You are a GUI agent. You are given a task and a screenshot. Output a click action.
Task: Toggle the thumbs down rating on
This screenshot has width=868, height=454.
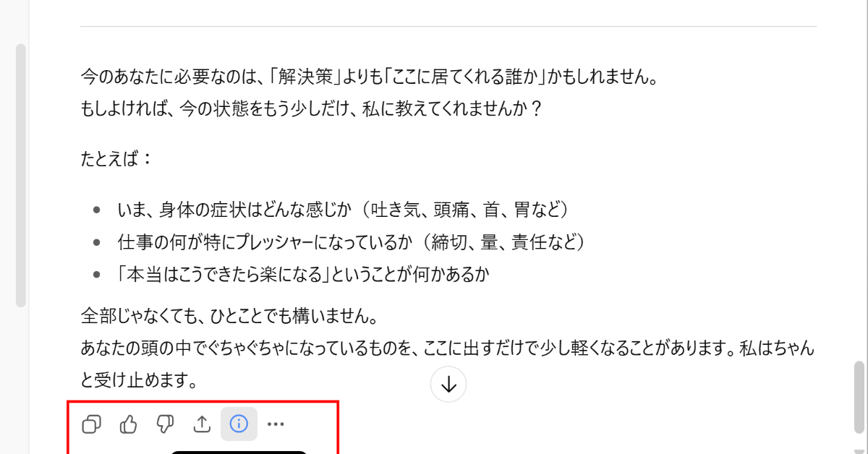click(x=165, y=424)
